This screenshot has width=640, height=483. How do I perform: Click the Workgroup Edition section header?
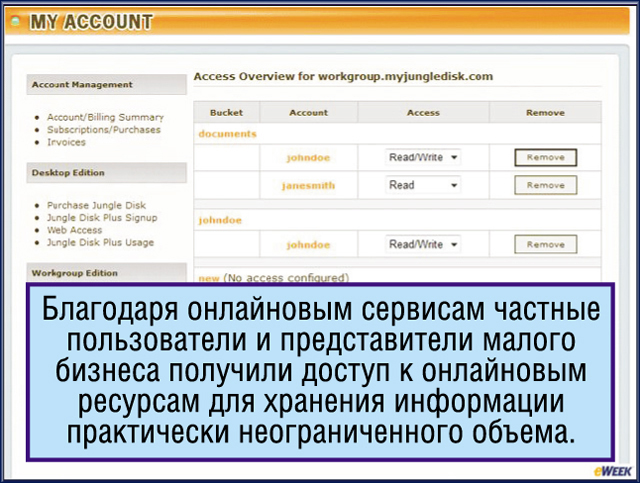(x=107, y=273)
